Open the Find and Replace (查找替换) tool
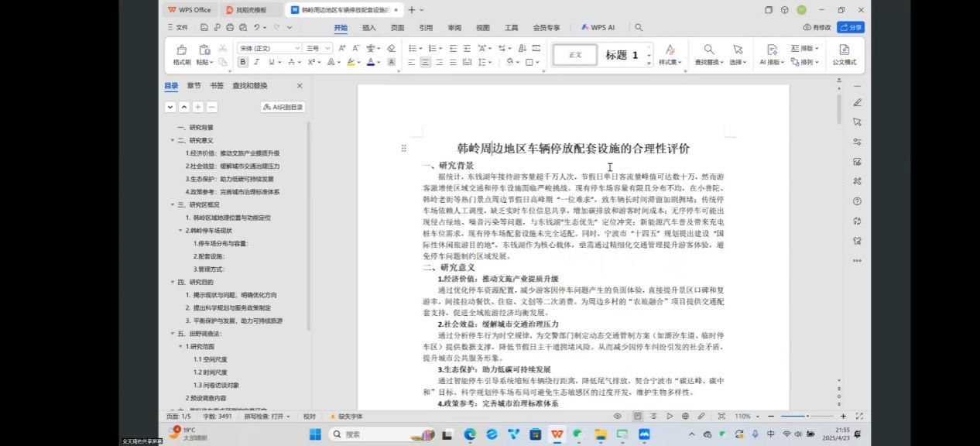980x446 pixels. (709, 50)
